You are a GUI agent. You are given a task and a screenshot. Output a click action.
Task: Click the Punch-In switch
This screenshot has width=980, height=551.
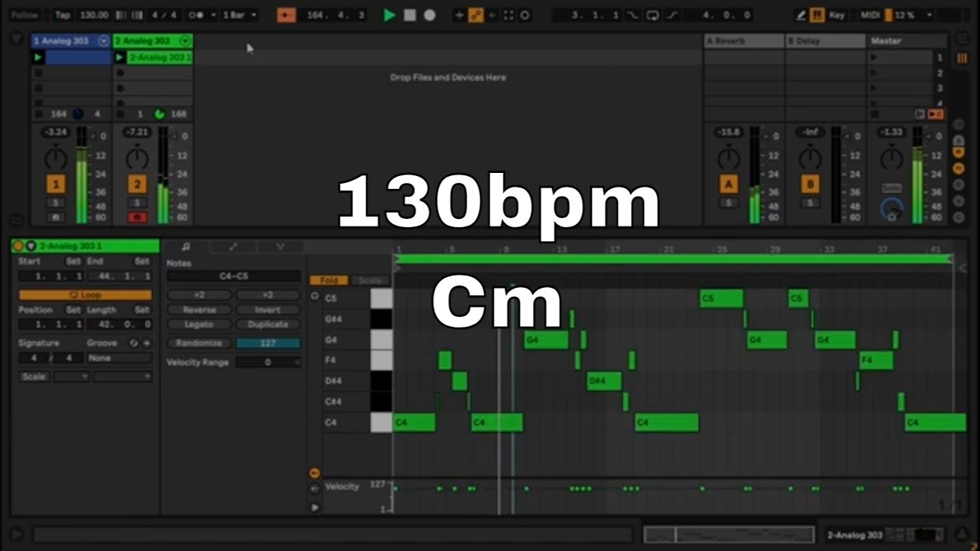632,15
